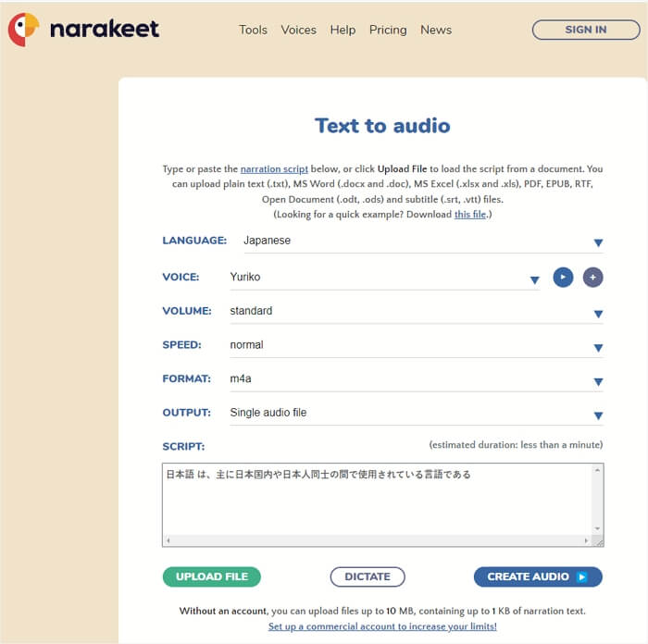
Task: Click the LANGUAGE: label
Action: click(194, 241)
